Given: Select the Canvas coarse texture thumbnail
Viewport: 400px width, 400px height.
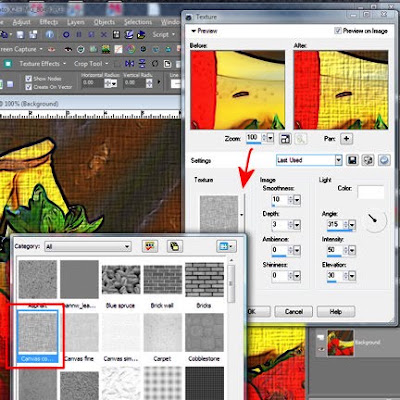Looking at the screenshot, I should (x=38, y=332).
